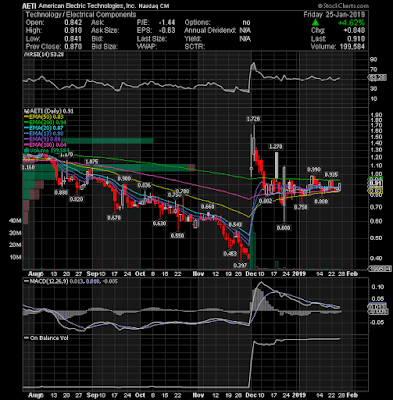
Task: Click the Feb label on the bottom date axis
Action: (352, 395)
